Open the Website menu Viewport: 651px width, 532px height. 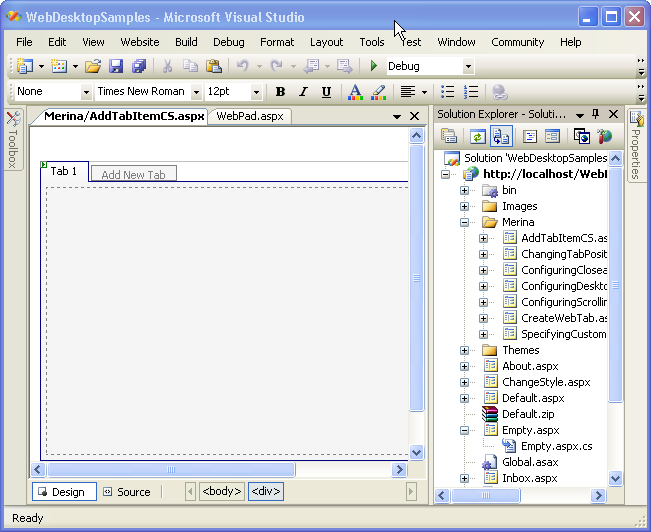[x=139, y=42]
